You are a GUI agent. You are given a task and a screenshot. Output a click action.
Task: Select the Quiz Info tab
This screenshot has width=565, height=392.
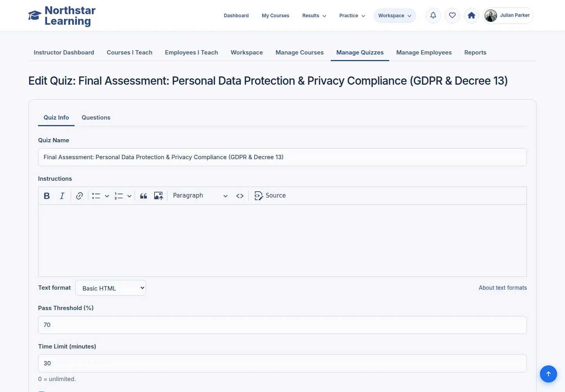pos(56,118)
